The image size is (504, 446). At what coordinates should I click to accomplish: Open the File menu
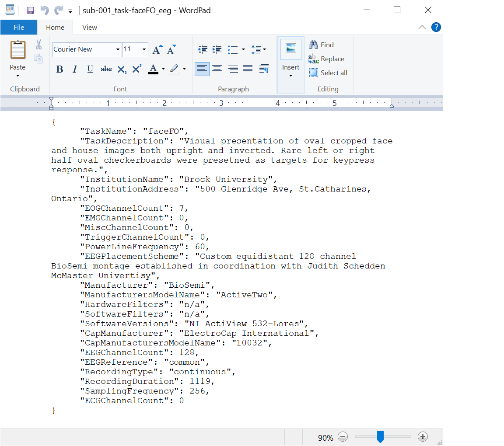pyautogui.click(x=19, y=27)
